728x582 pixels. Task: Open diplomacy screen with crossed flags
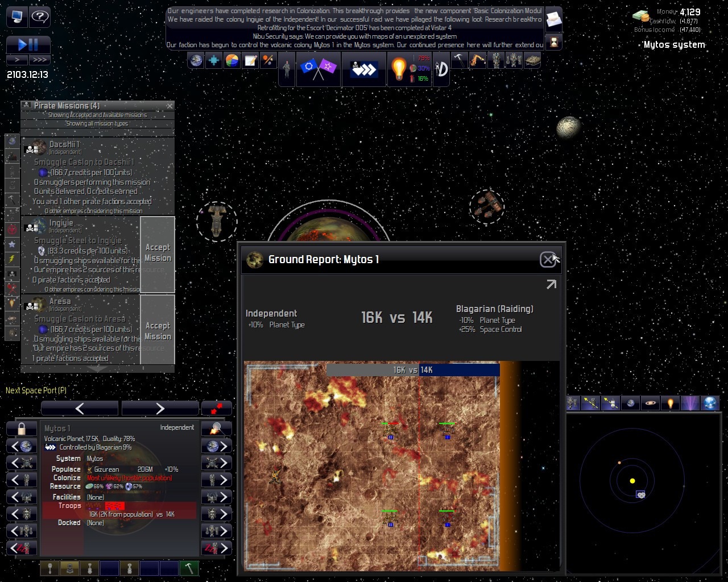pos(318,69)
